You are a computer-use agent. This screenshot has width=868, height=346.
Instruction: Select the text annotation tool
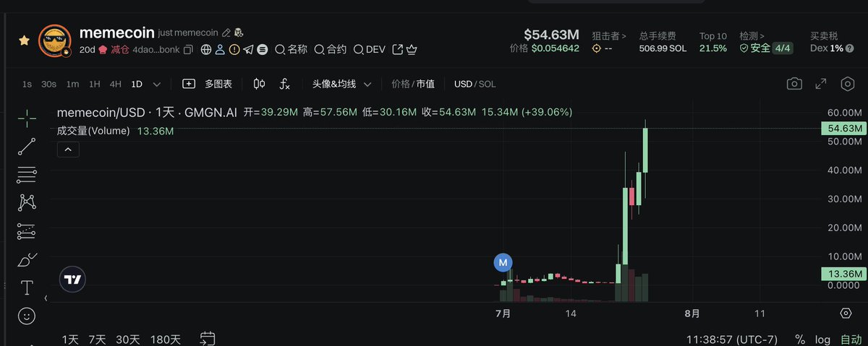27,287
